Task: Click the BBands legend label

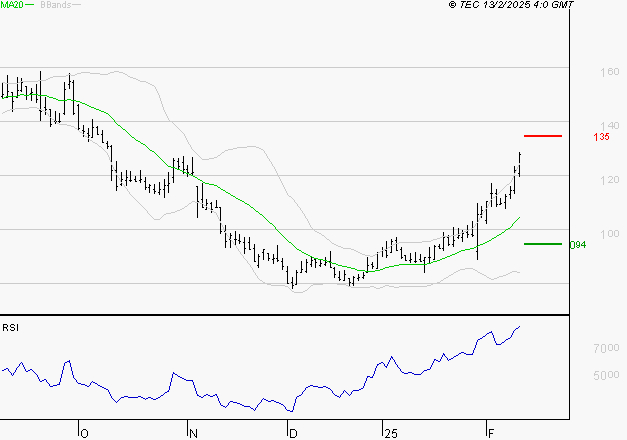Action: [56, 5]
